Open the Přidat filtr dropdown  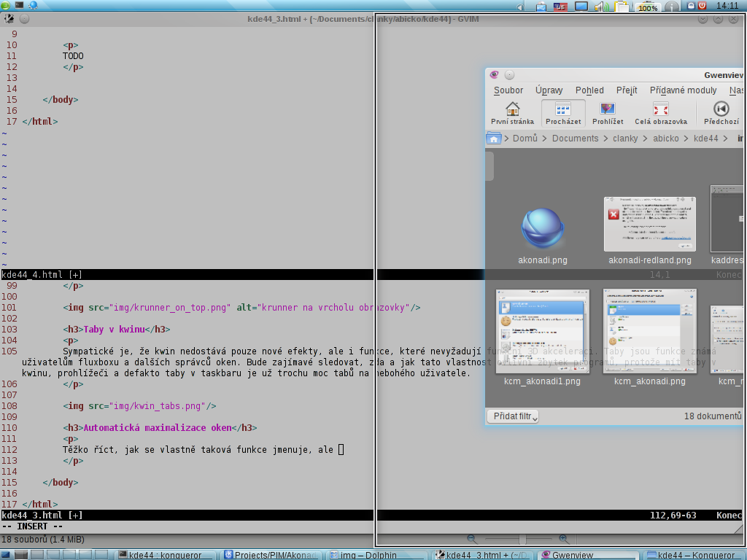click(x=513, y=416)
